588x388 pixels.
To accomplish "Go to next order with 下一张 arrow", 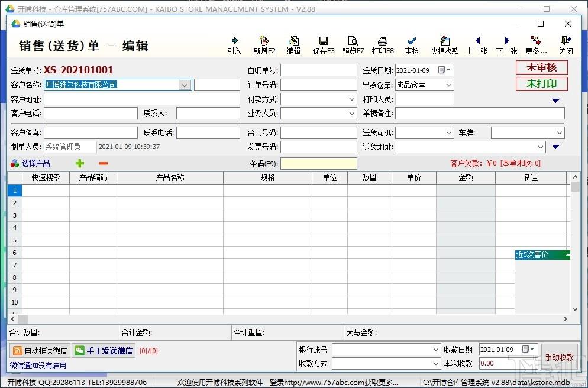I will pos(506,46).
